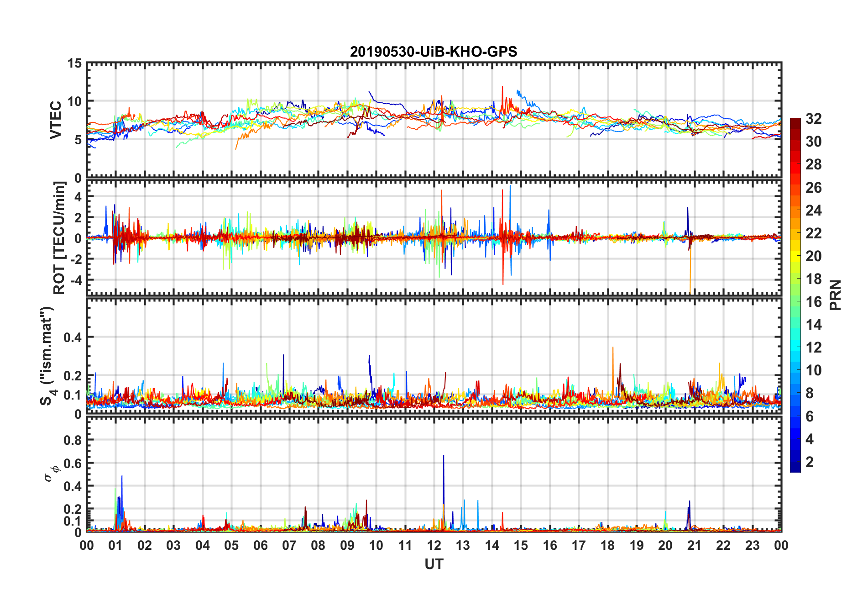
Task: Click sigma phi tick value 0.6
Action: 73,463
